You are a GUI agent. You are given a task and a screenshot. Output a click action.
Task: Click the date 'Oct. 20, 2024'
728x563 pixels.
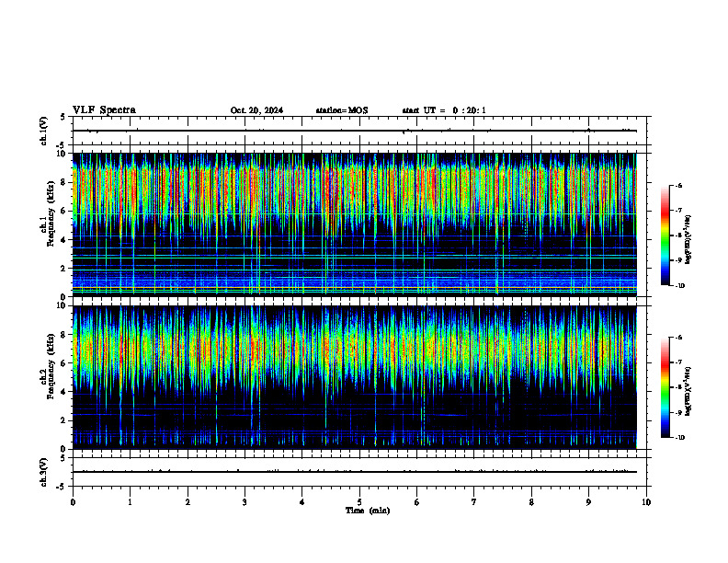click(x=256, y=110)
